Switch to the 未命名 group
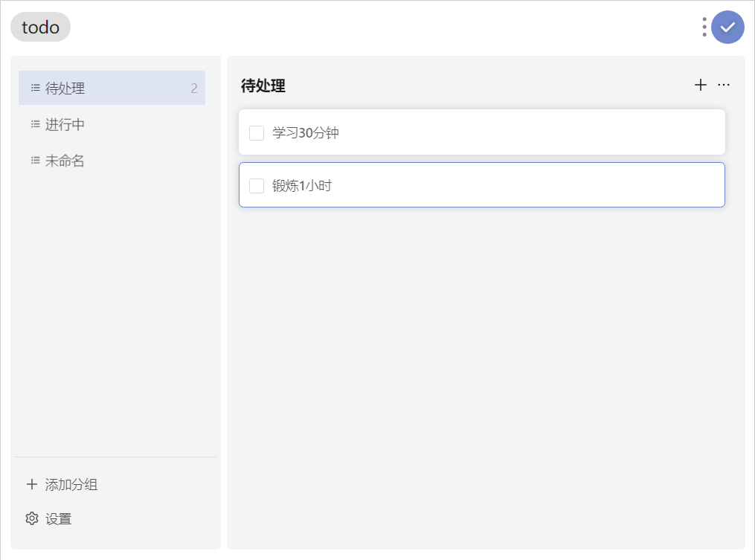 pyautogui.click(x=112, y=161)
